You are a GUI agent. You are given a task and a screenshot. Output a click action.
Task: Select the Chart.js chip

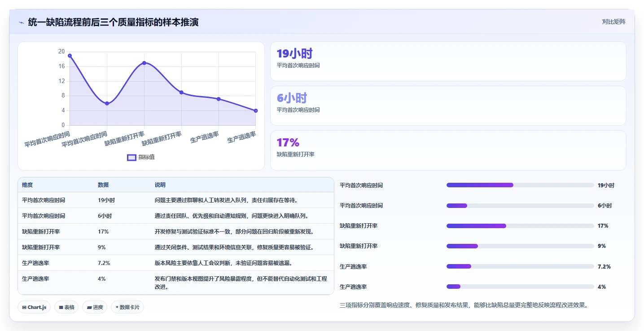click(35, 307)
